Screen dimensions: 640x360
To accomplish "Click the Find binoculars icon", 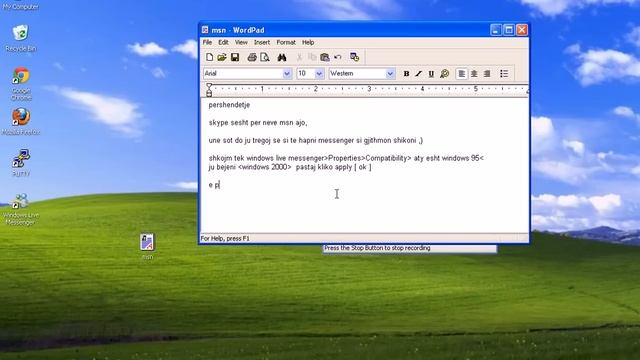I will click(x=282, y=58).
